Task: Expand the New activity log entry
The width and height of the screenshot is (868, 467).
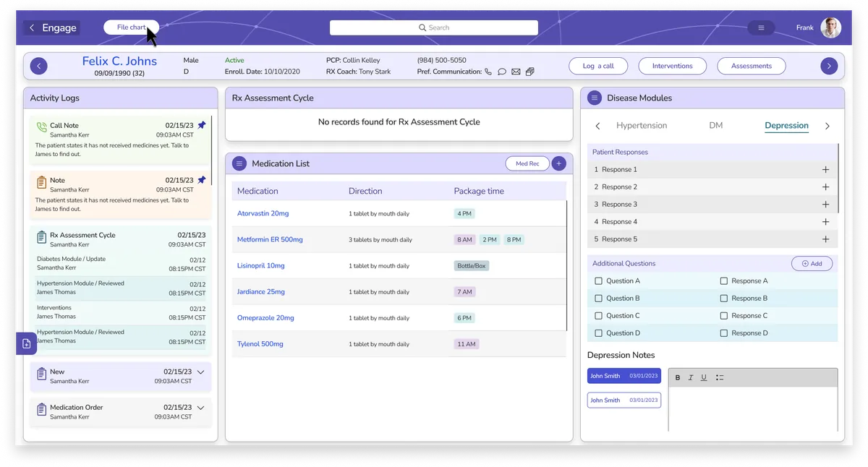Action: (x=201, y=372)
